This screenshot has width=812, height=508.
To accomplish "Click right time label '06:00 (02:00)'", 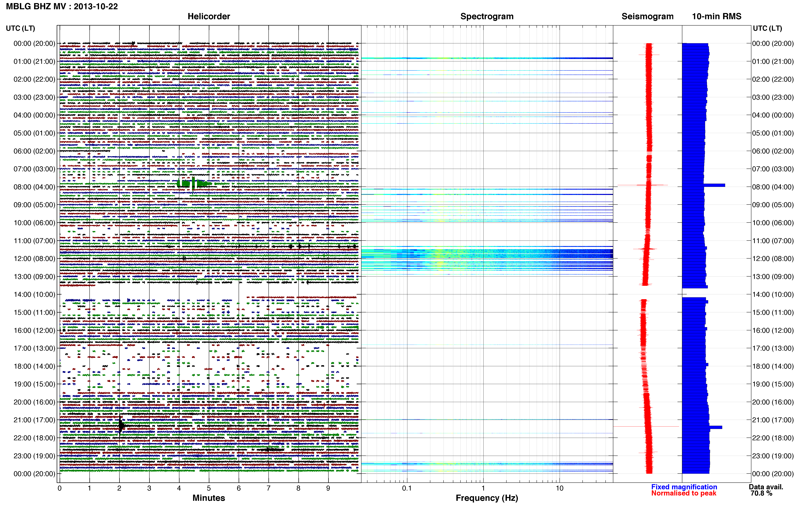I will (x=773, y=151).
